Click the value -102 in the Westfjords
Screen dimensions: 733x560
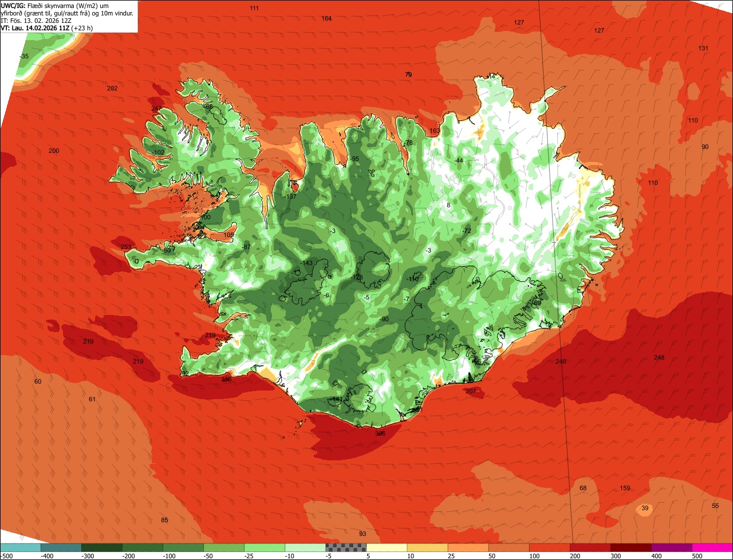159,152
